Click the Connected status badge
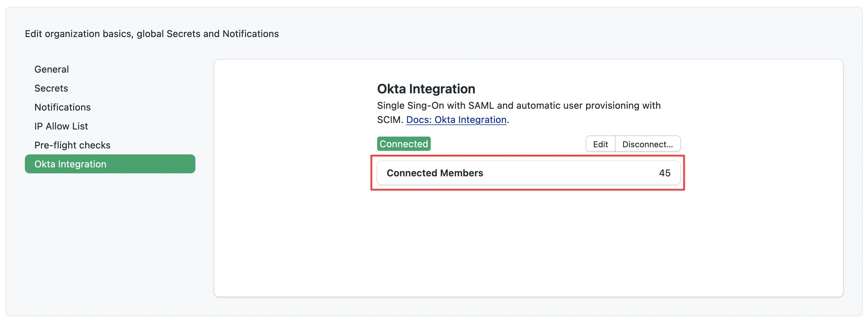868x323 pixels. coord(404,144)
